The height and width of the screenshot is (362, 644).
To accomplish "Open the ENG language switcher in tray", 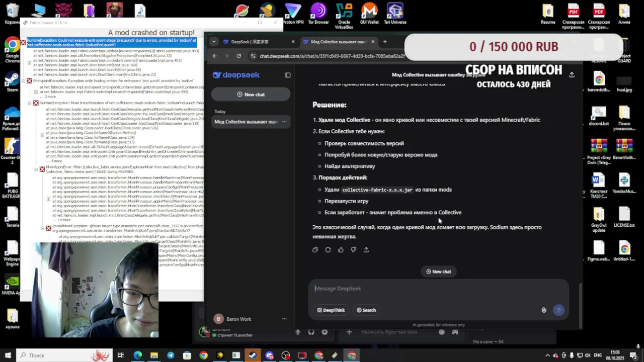I will pos(598,355).
